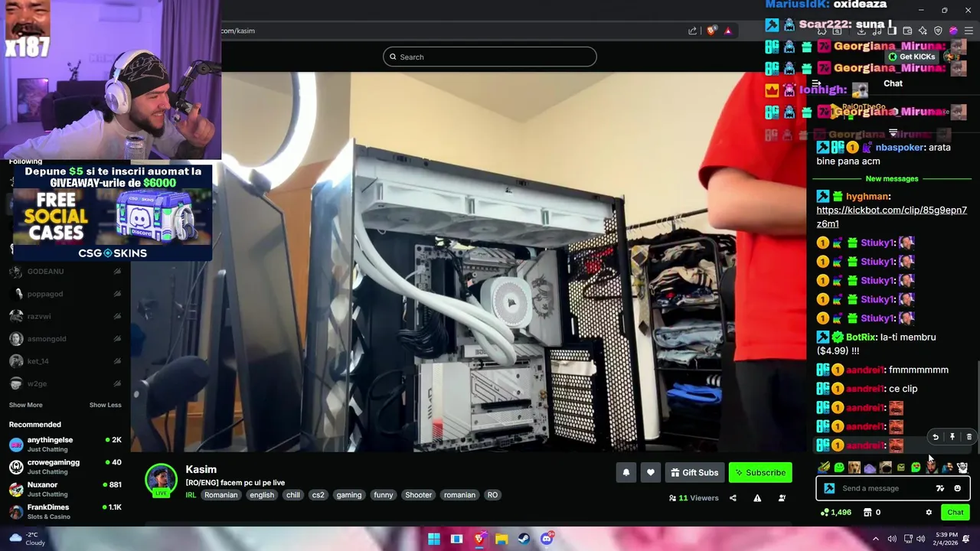Viewport: 980px width, 551px height.
Task: Show hidden system tray icons
Action: tap(876, 539)
